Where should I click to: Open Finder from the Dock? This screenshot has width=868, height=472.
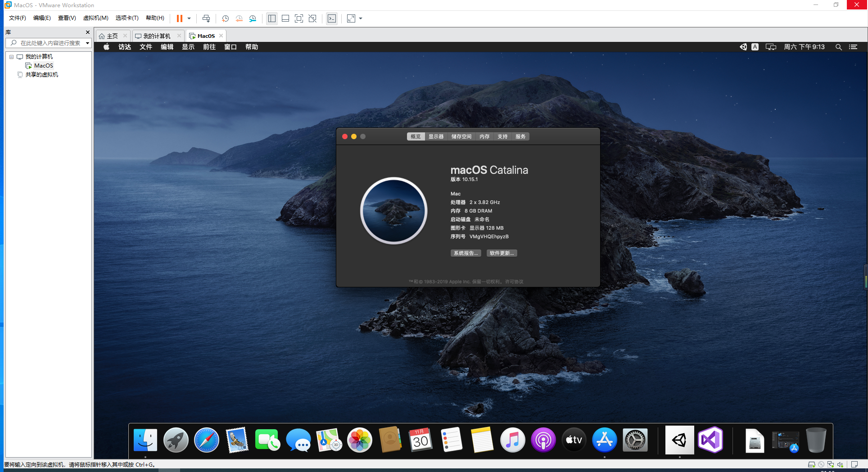click(x=145, y=440)
